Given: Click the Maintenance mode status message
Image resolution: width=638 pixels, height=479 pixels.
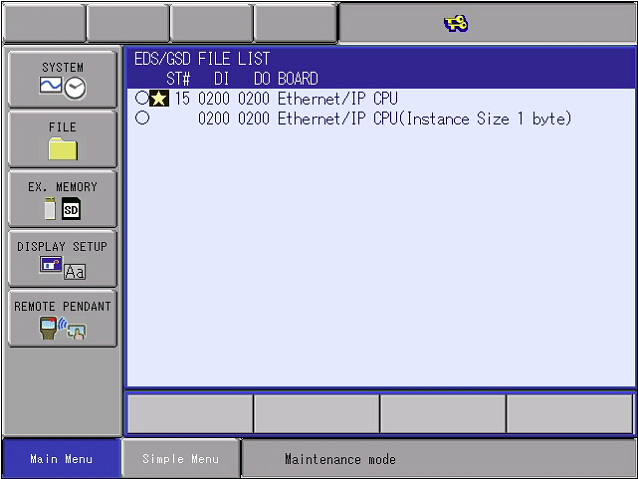Looking at the screenshot, I should [340, 459].
